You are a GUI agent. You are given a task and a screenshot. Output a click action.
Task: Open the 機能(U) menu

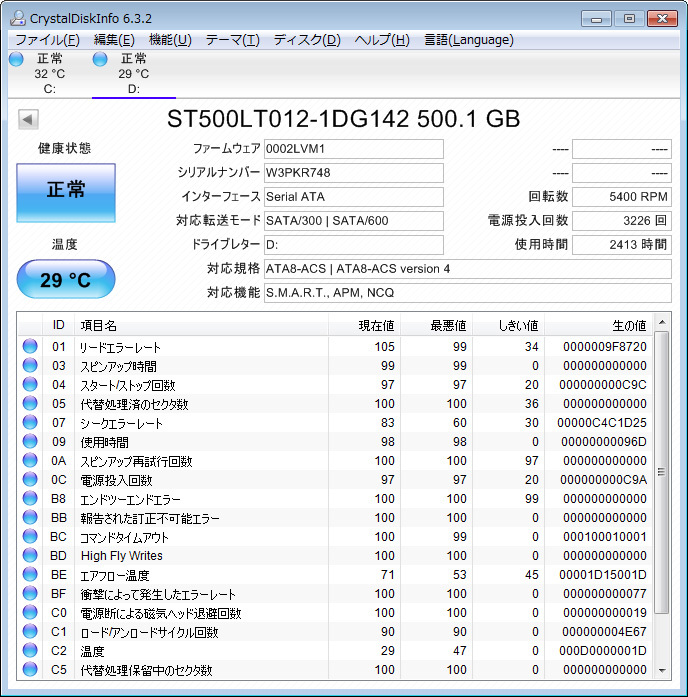(x=170, y=40)
